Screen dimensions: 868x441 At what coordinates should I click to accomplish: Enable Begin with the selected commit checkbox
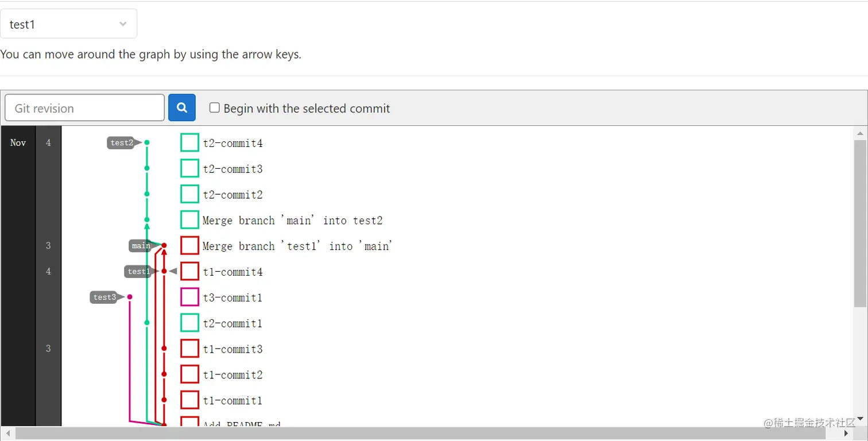[x=215, y=107]
